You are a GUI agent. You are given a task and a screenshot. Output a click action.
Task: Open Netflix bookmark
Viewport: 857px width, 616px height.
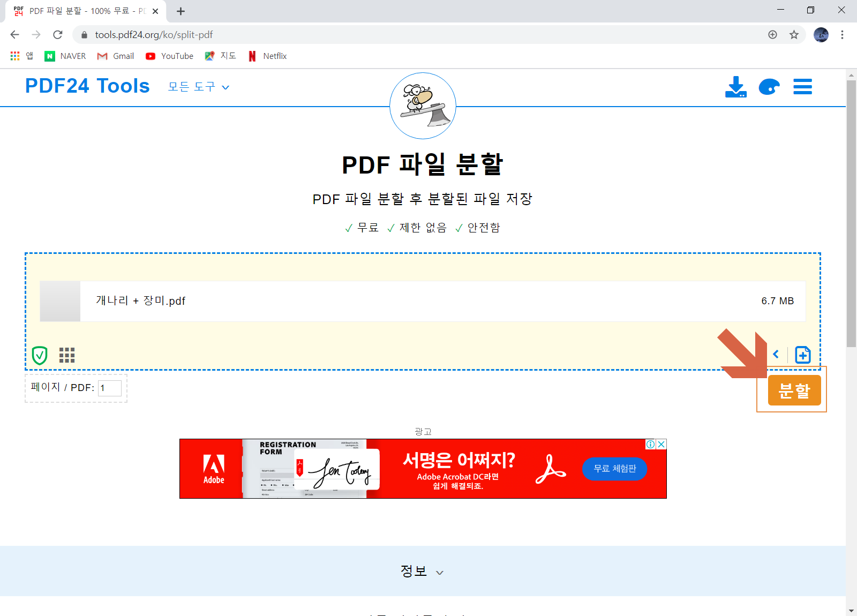tap(267, 56)
